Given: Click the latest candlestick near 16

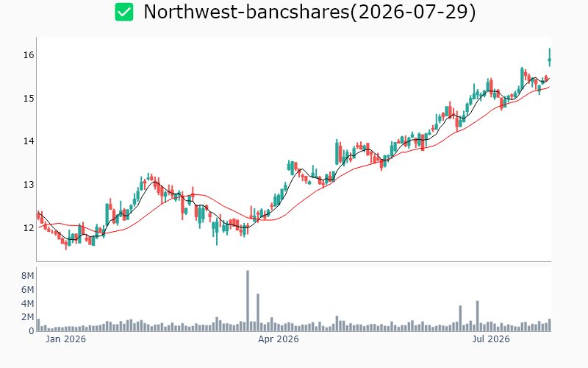Looking at the screenshot, I should pyautogui.click(x=549, y=57).
